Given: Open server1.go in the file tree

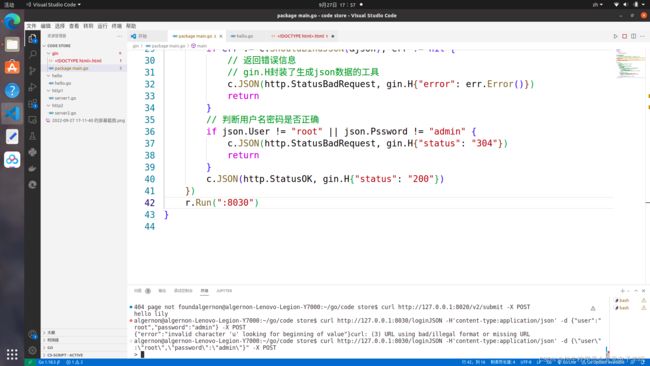Looking at the screenshot, I should click(x=65, y=98).
